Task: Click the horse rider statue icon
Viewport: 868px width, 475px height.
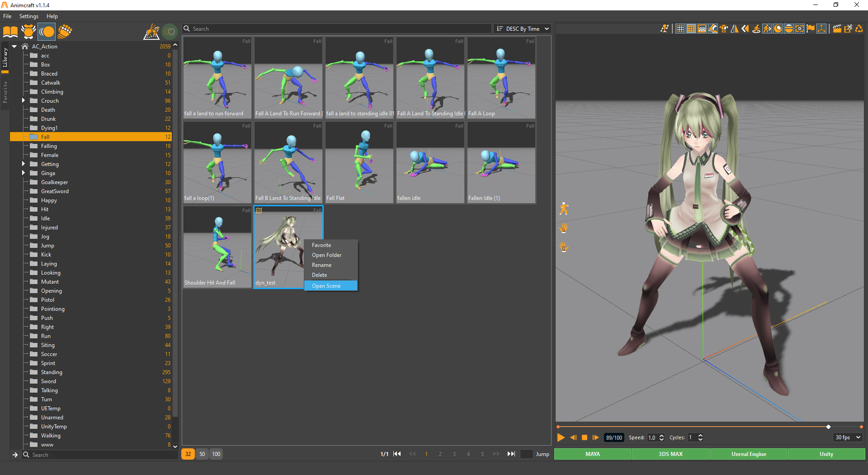Action: (152, 32)
